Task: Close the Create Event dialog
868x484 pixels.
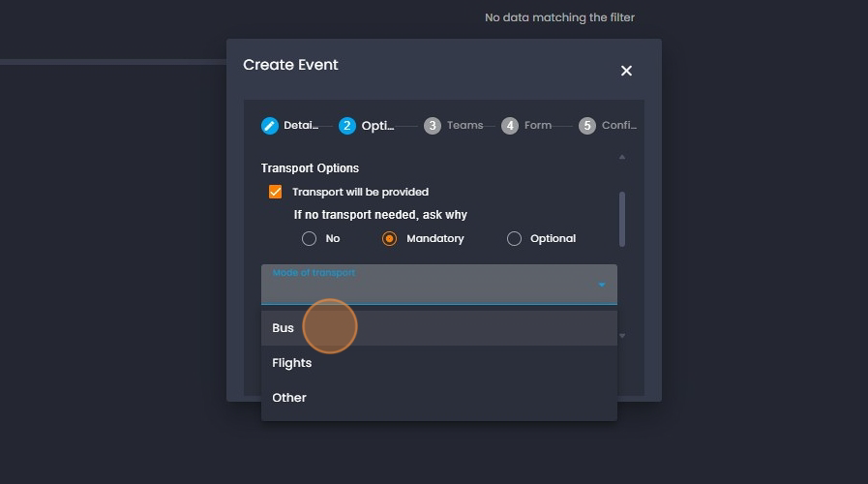Action: coord(626,71)
